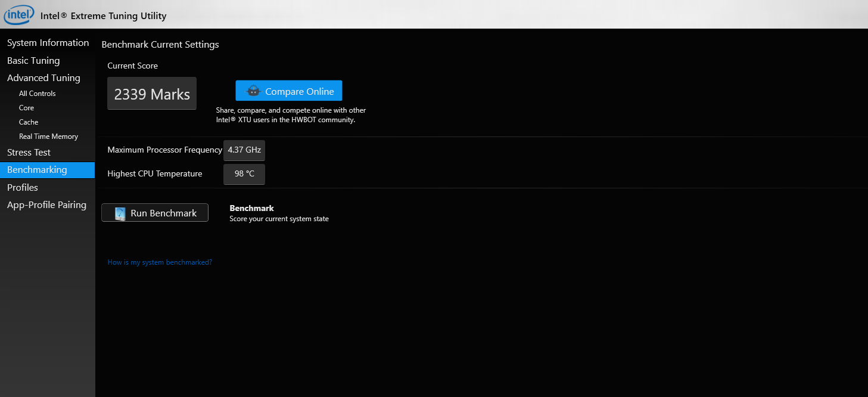This screenshot has height=397, width=868.
Task: Click the Intel Extreme Tuning Utility title
Action: coord(104,16)
